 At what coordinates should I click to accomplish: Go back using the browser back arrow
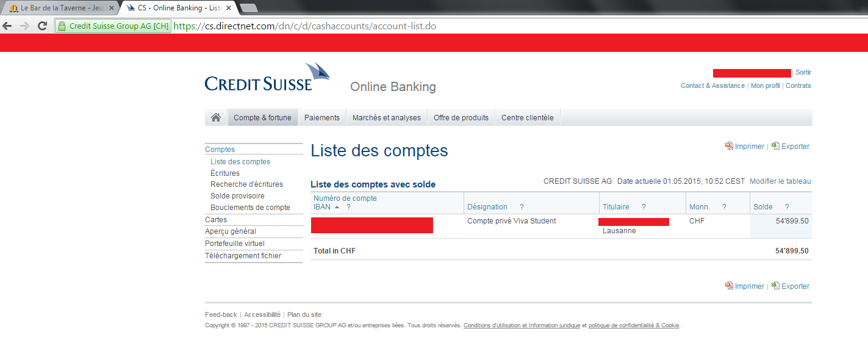tap(7, 26)
